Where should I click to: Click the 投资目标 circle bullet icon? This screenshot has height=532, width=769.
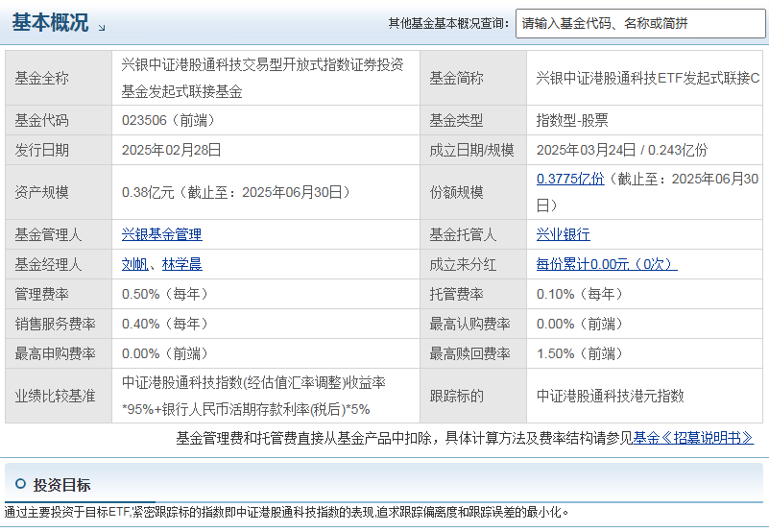click(x=20, y=484)
